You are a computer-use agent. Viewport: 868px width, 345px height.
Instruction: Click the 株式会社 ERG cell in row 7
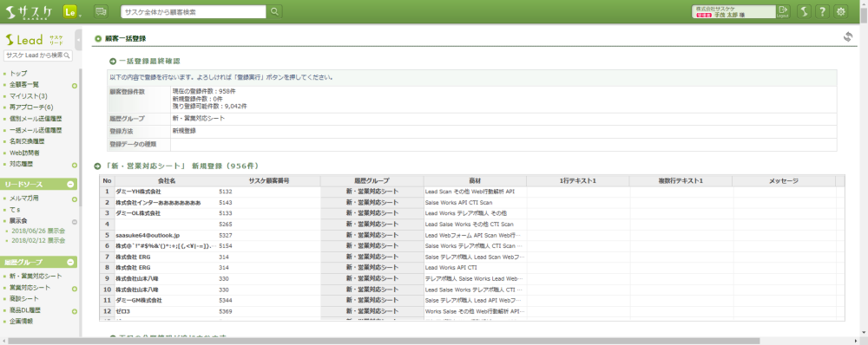[x=167, y=257]
